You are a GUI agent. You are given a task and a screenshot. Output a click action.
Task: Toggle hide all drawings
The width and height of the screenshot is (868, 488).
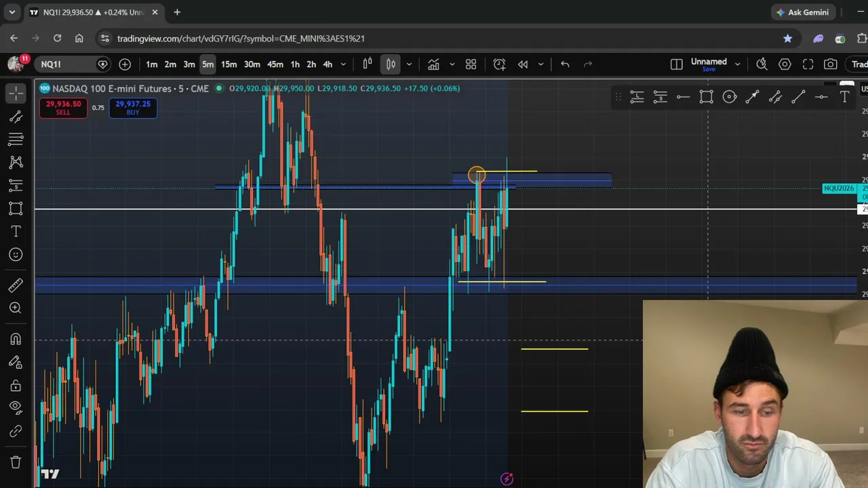pos(16,408)
